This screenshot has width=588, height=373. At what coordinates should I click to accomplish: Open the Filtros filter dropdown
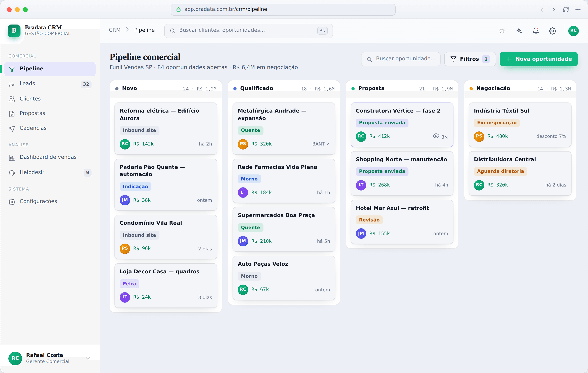pyautogui.click(x=470, y=59)
